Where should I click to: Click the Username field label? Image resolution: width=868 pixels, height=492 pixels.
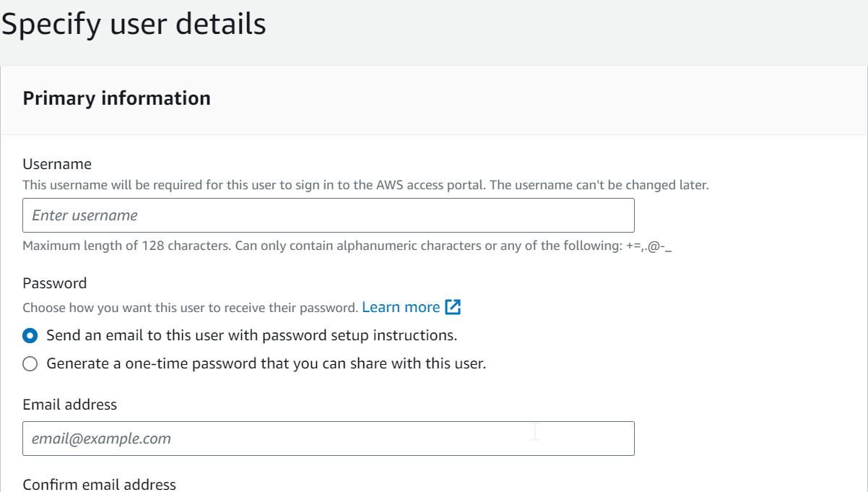click(x=57, y=164)
